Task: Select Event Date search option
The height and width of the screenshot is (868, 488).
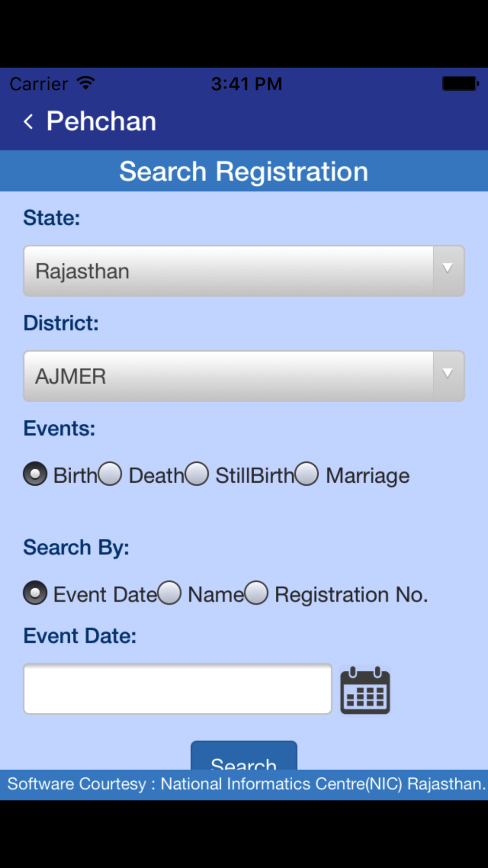Action: pos(35,593)
